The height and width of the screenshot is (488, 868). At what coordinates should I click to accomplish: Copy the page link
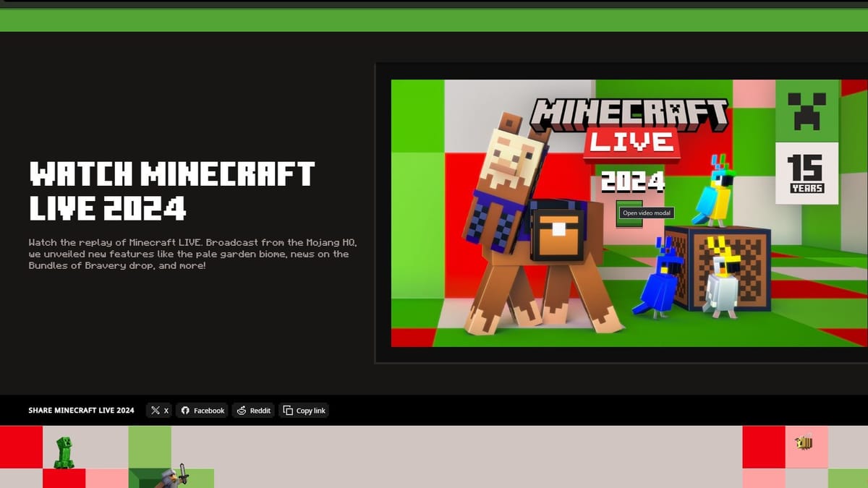pyautogui.click(x=304, y=410)
